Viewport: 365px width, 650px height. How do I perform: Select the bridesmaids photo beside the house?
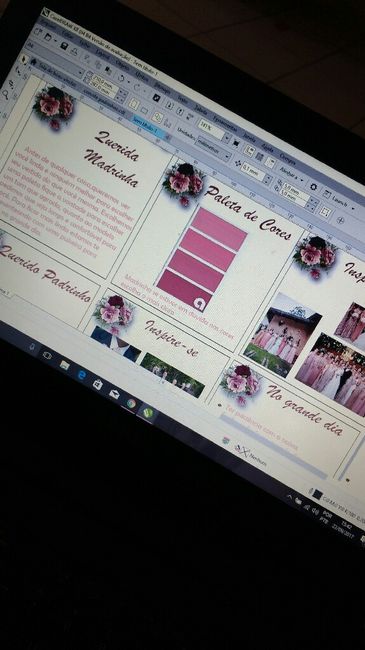(282, 335)
